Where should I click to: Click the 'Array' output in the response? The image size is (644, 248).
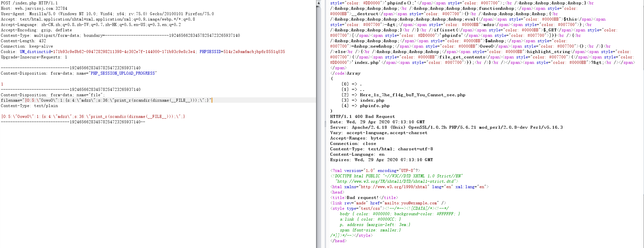pos(354,73)
